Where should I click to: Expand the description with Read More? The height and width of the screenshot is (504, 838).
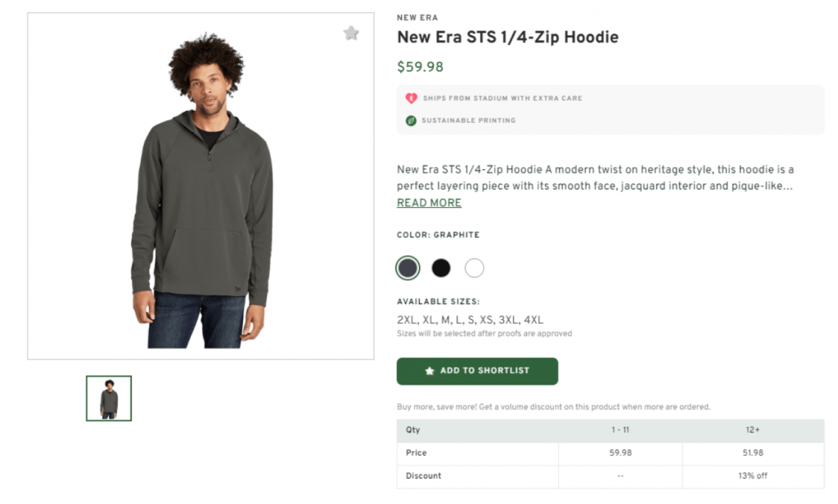point(429,203)
